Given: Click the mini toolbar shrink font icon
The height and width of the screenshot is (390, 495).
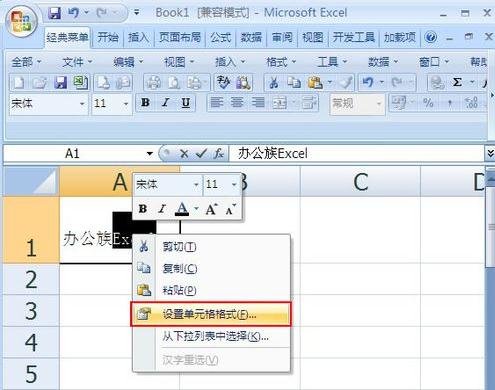Looking at the screenshot, I should pyautogui.click(x=231, y=209).
